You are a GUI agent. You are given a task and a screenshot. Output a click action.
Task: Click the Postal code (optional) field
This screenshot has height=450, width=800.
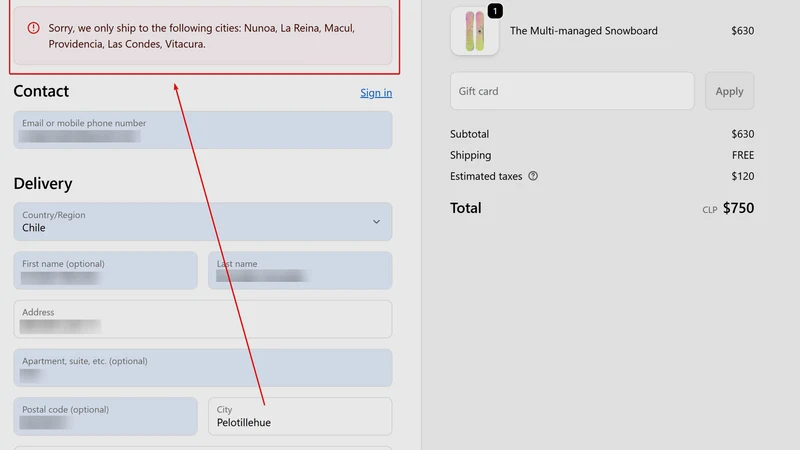tap(106, 416)
